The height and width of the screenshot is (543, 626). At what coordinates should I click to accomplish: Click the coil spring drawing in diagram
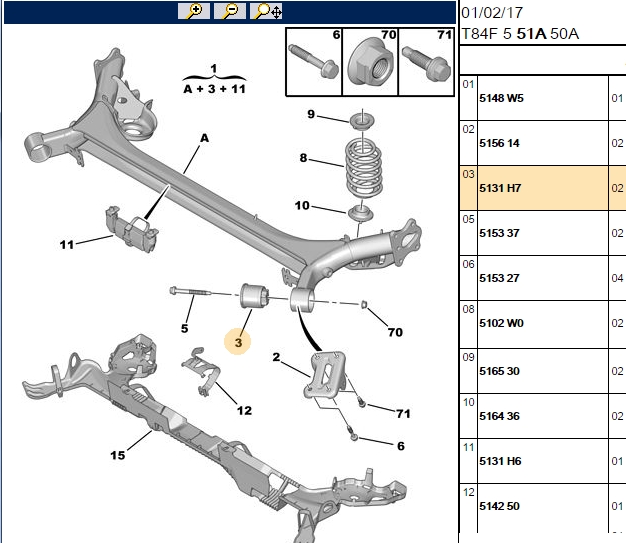click(x=363, y=168)
